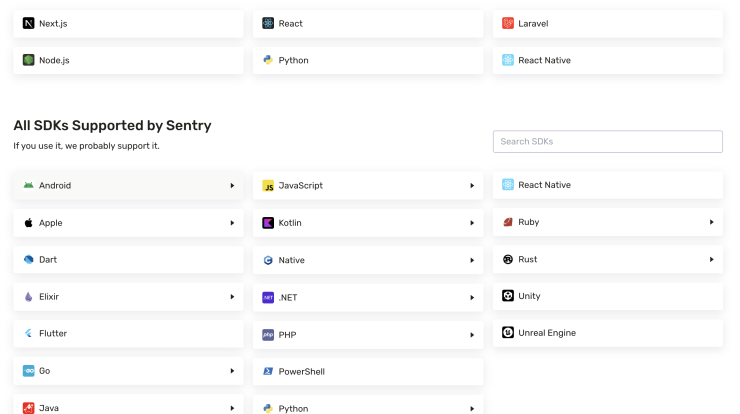Viewport: 740px width, 414px height.
Task: Click the React Native icon in All SDKs list
Action: [508, 185]
